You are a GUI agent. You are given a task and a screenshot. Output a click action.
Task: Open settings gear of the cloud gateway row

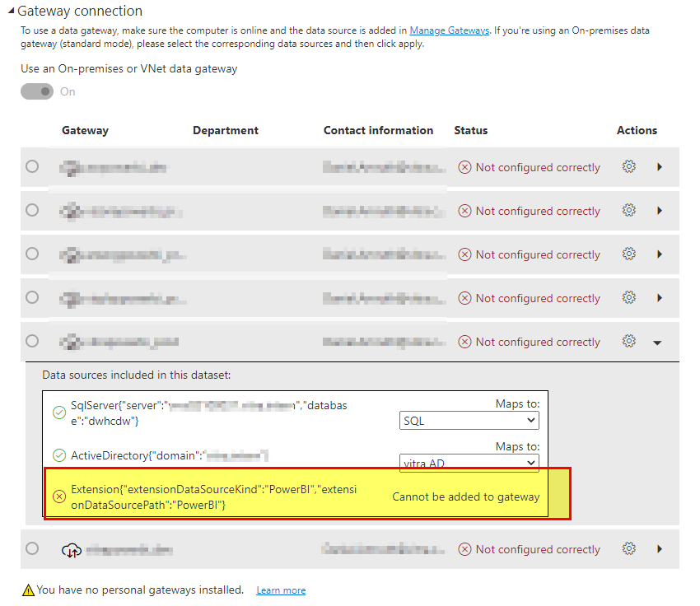tap(629, 548)
